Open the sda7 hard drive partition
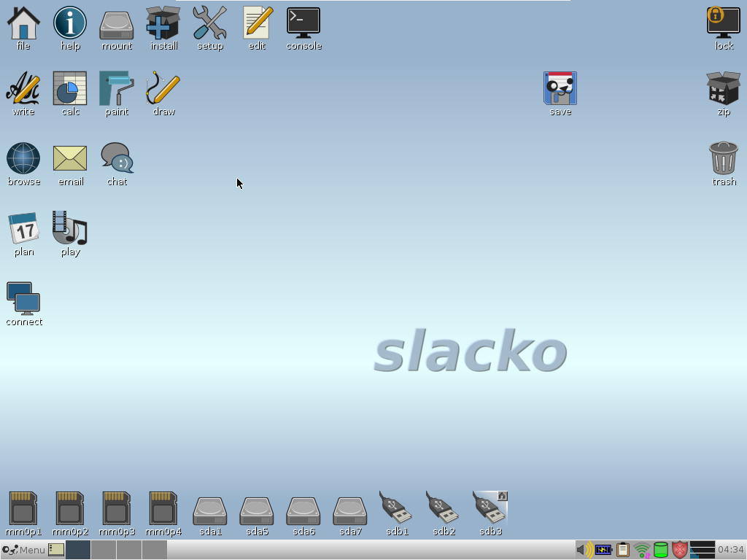Image resolution: width=747 pixels, height=560 pixels. pyautogui.click(x=350, y=511)
